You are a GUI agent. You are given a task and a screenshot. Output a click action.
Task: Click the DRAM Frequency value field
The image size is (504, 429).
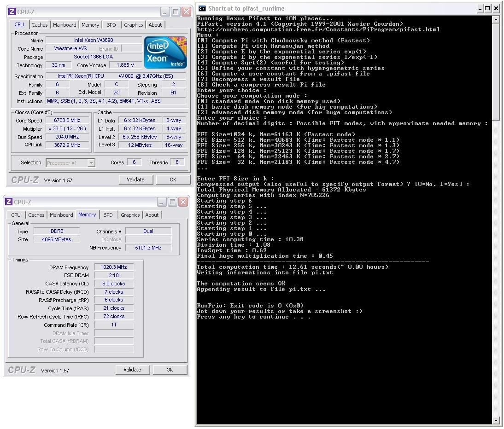coord(114,267)
